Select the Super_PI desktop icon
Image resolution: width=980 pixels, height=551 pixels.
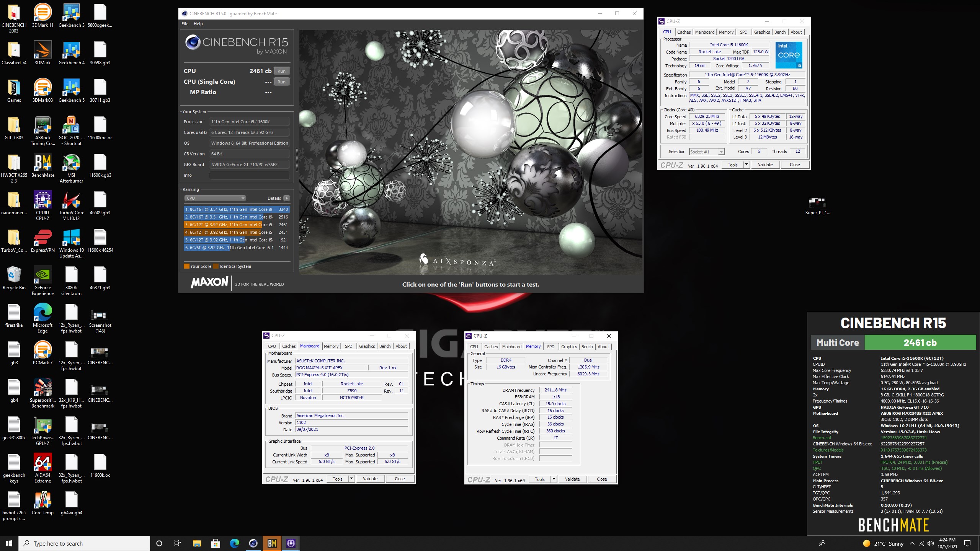coord(817,206)
